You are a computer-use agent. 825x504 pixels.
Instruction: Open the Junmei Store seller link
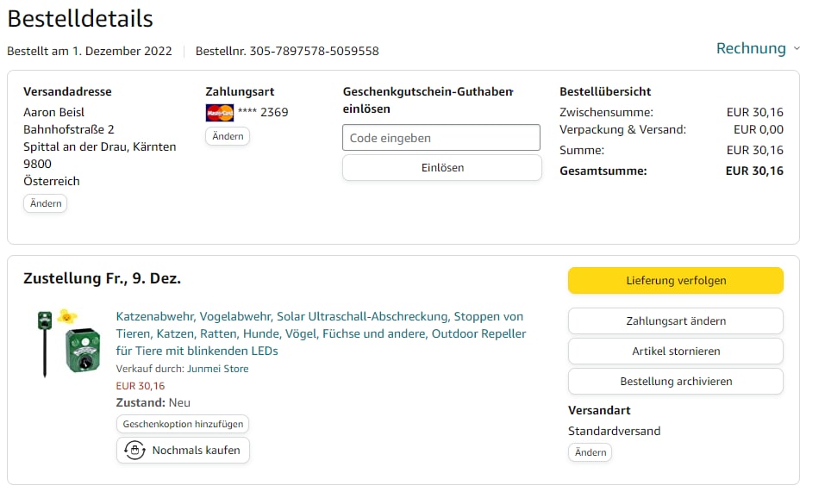click(217, 369)
